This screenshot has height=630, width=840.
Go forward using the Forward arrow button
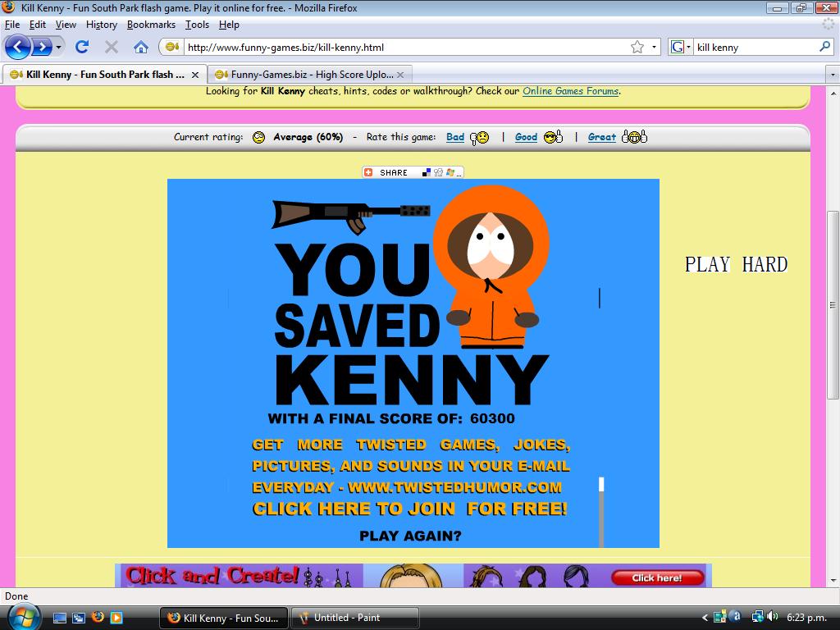click(x=43, y=47)
